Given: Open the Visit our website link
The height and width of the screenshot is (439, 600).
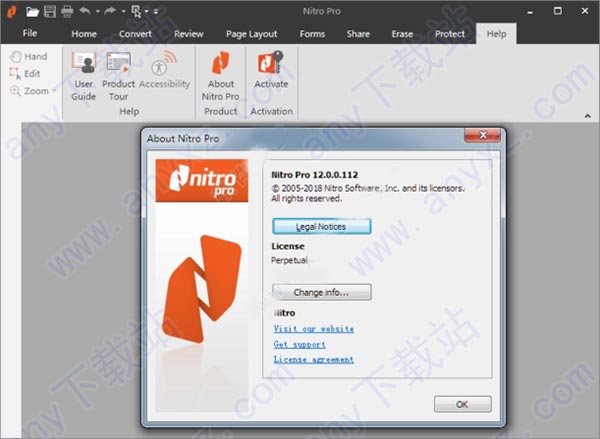Looking at the screenshot, I should (x=314, y=329).
